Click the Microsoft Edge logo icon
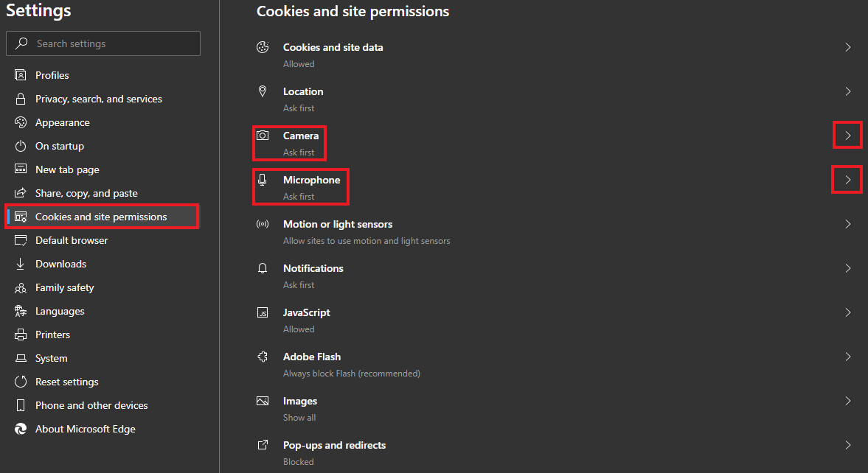Viewport: 868px width, 473px height. [21, 429]
